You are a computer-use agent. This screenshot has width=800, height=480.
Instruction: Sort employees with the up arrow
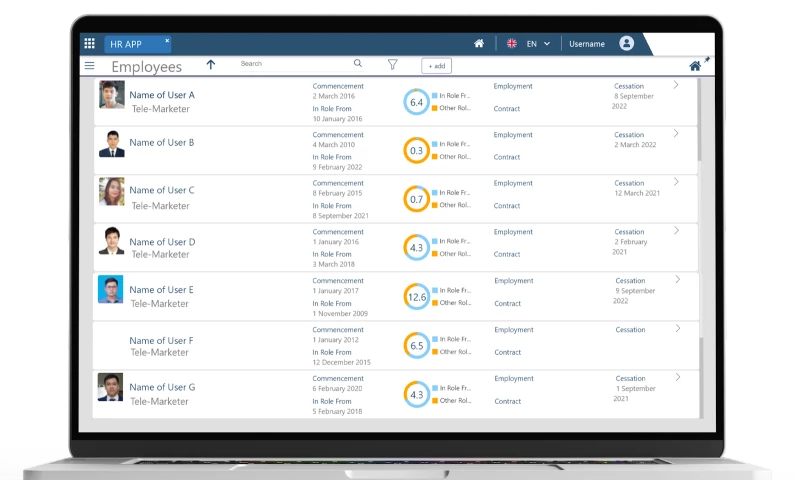(211, 65)
